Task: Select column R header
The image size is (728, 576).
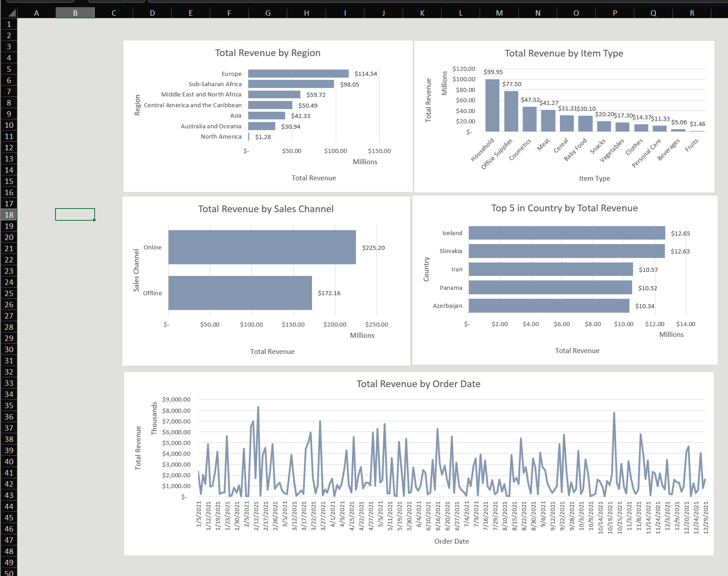Action: [692, 13]
